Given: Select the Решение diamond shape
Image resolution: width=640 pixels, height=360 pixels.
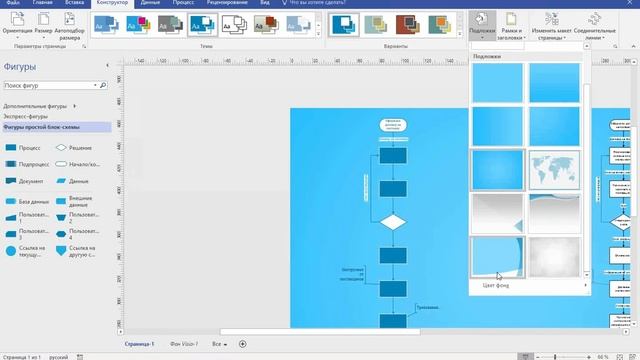Looking at the screenshot, I should click(x=74, y=148).
